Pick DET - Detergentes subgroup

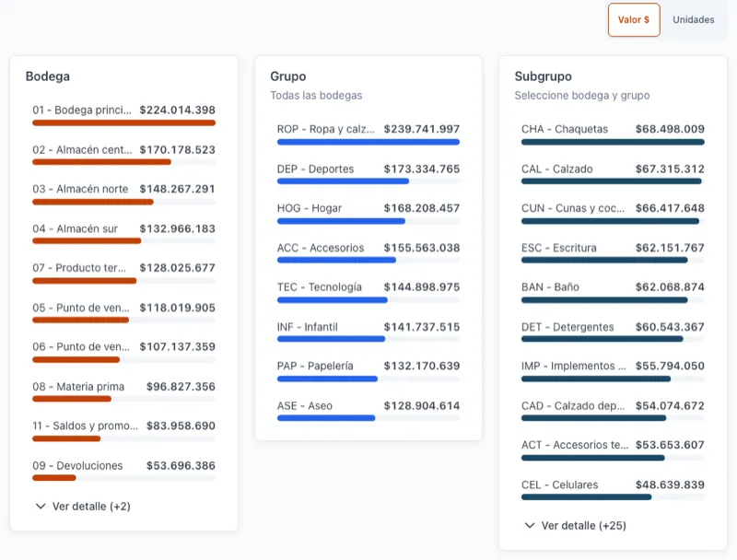[613, 332]
